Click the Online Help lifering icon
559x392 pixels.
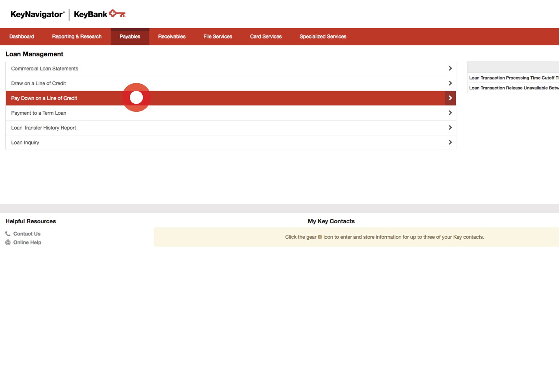pyautogui.click(x=8, y=242)
